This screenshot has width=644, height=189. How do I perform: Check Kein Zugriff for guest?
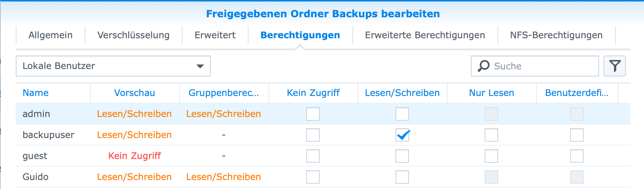coord(313,156)
